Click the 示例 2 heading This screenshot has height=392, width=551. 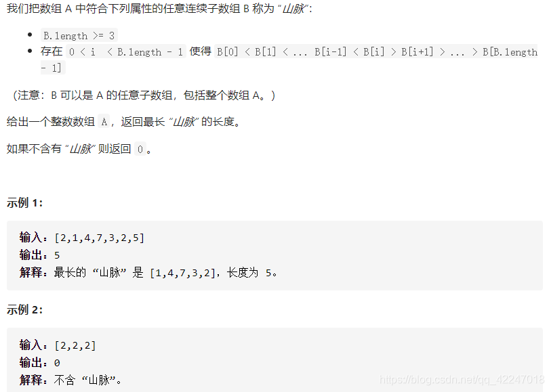coord(24,310)
